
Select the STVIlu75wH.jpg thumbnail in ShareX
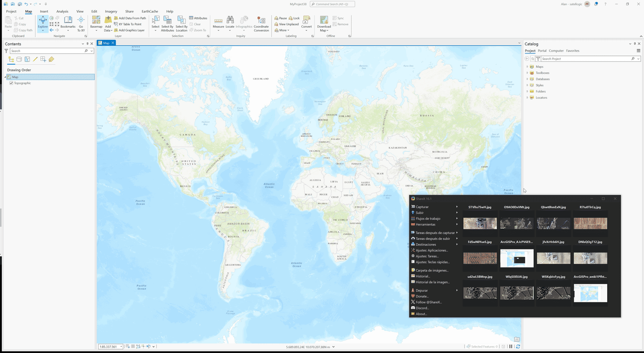[x=479, y=223]
